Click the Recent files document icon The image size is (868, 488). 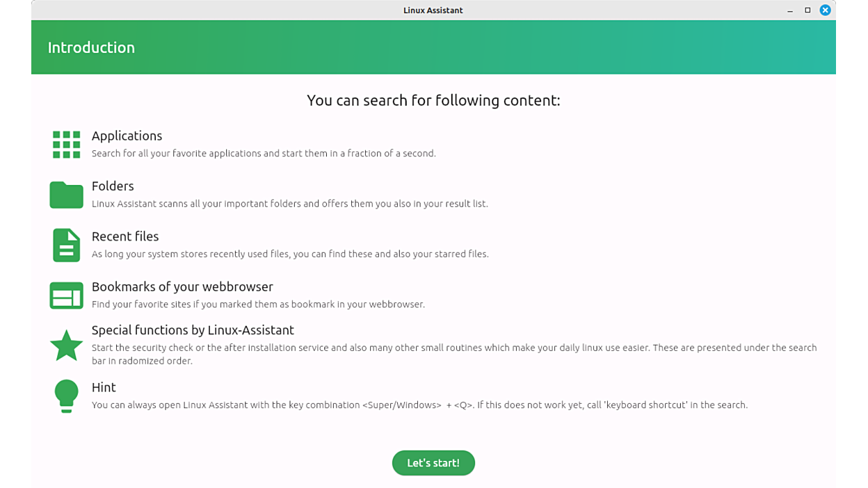click(66, 245)
